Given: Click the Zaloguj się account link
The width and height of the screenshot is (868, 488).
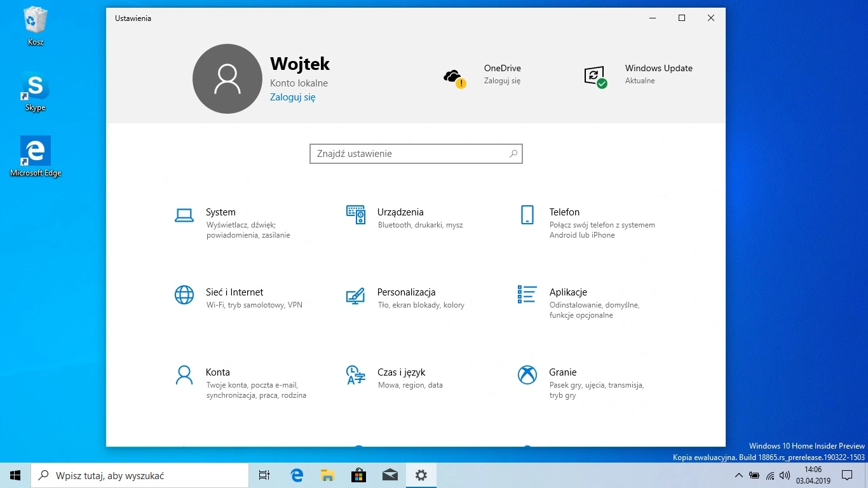Looking at the screenshot, I should (292, 97).
